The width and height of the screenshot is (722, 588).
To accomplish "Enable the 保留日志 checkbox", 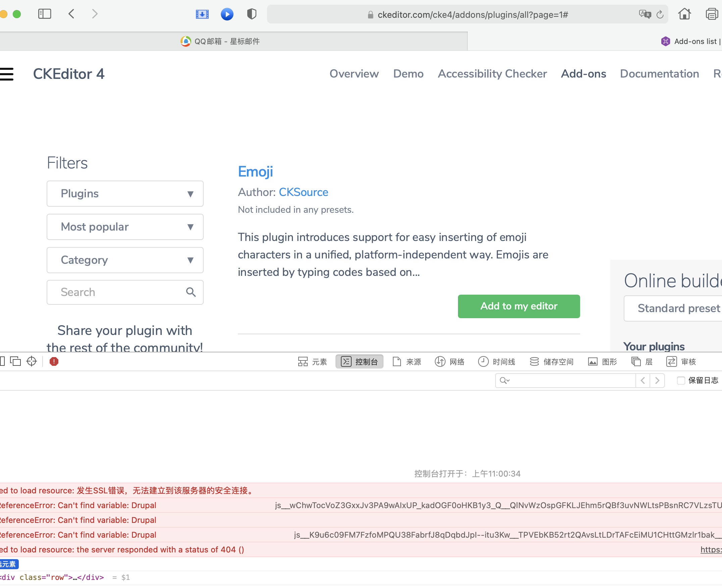I will coord(681,380).
